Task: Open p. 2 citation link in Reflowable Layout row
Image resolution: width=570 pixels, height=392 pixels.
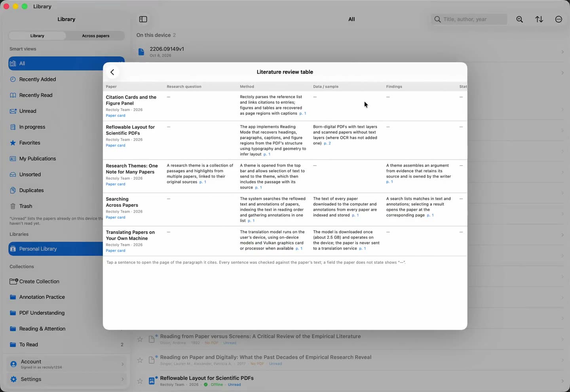Action: coord(327,143)
